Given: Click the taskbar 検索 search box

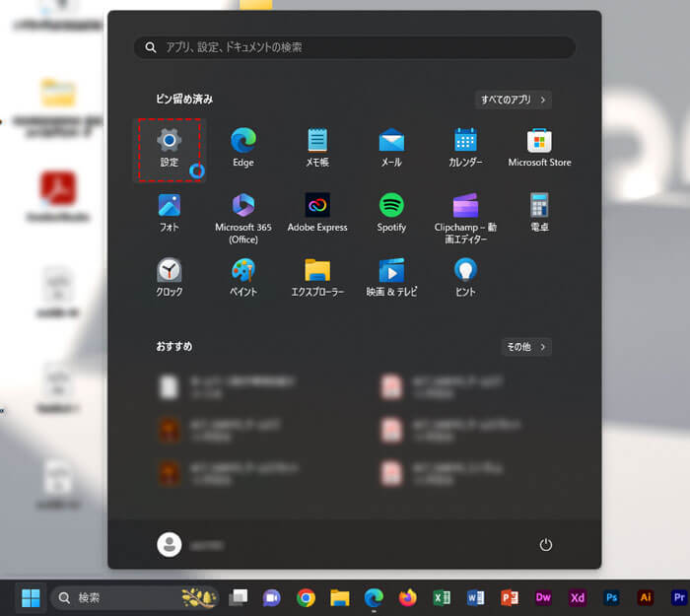Looking at the screenshot, I should [135, 598].
